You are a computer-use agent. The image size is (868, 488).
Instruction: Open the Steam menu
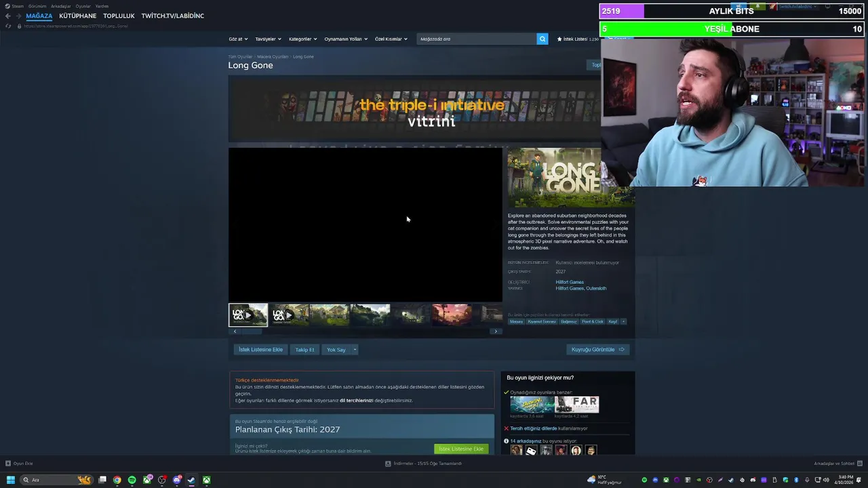click(18, 6)
